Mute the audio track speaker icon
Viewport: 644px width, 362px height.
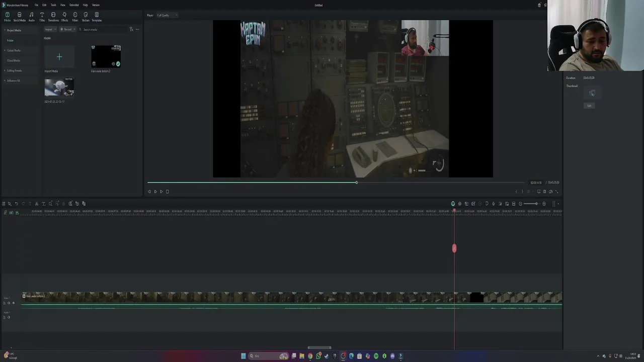coord(9,317)
